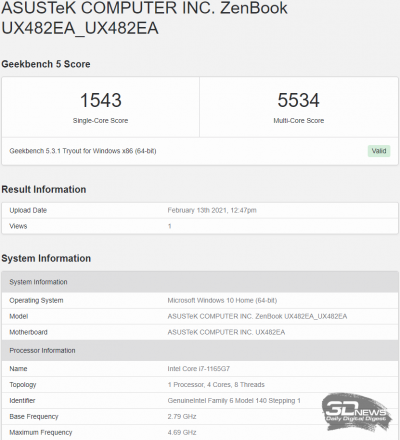Viewport: 400px width, 440px height.
Task: Select the 2.79 GHz base frequency value
Action: (x=182, y=417)
